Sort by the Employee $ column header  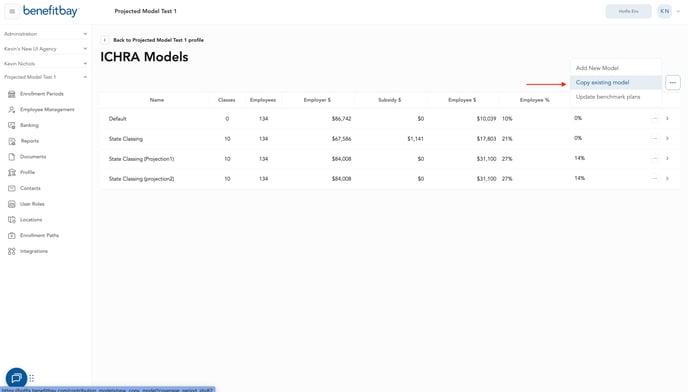(462, 100)
